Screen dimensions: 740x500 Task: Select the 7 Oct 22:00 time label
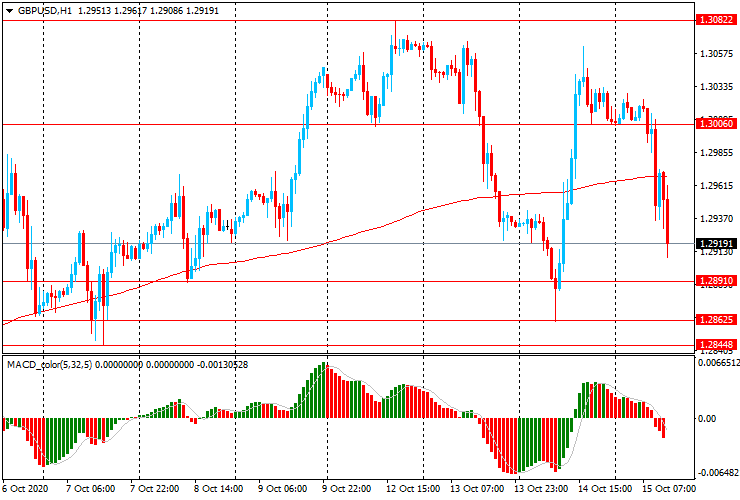pos(154,488)
